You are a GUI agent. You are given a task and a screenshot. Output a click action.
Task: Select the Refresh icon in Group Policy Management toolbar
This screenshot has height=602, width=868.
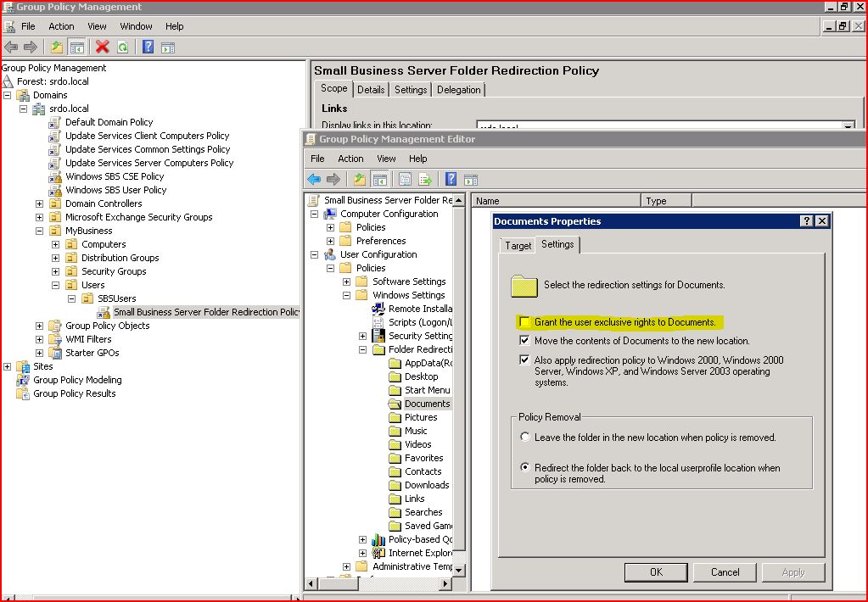pyautogui.click(x=121, y=47)
